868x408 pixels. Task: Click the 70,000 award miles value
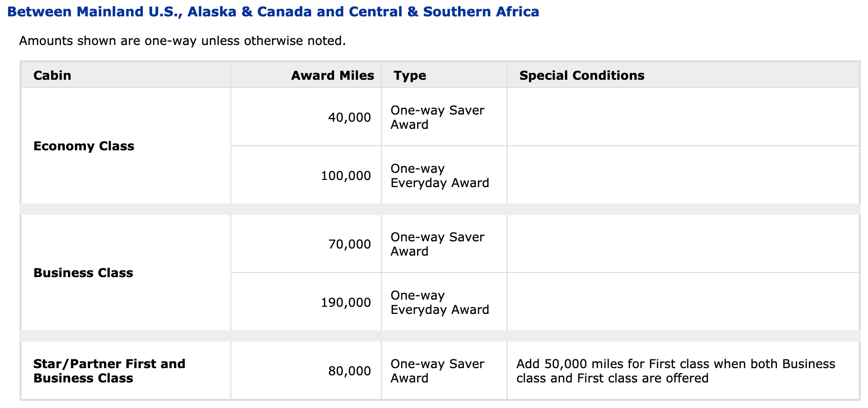pos(349,244)
